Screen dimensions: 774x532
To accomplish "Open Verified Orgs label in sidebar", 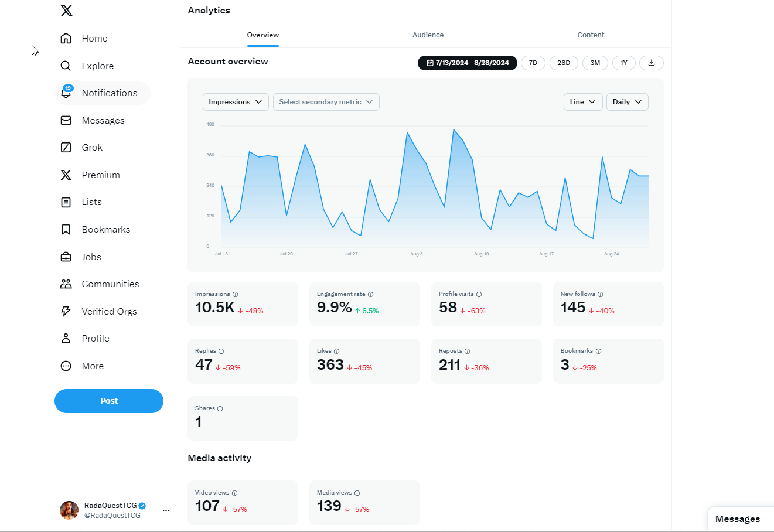I will pyautogui.click(x=110, y=312).
